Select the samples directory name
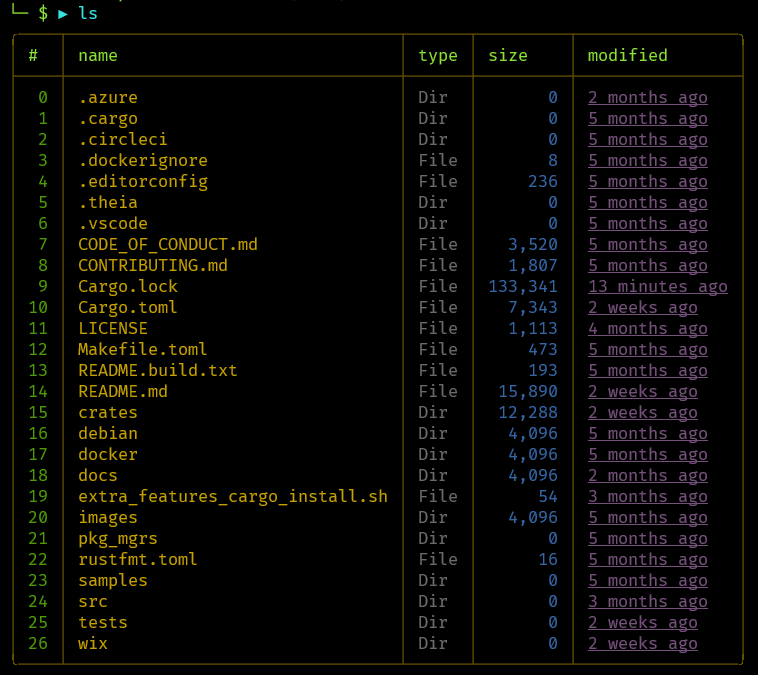 (x=113, y=580)
